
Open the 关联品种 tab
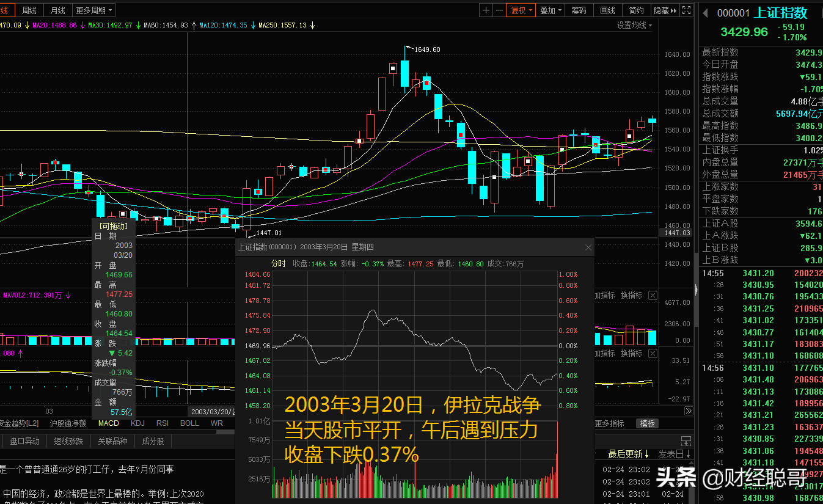coord(112,441)
